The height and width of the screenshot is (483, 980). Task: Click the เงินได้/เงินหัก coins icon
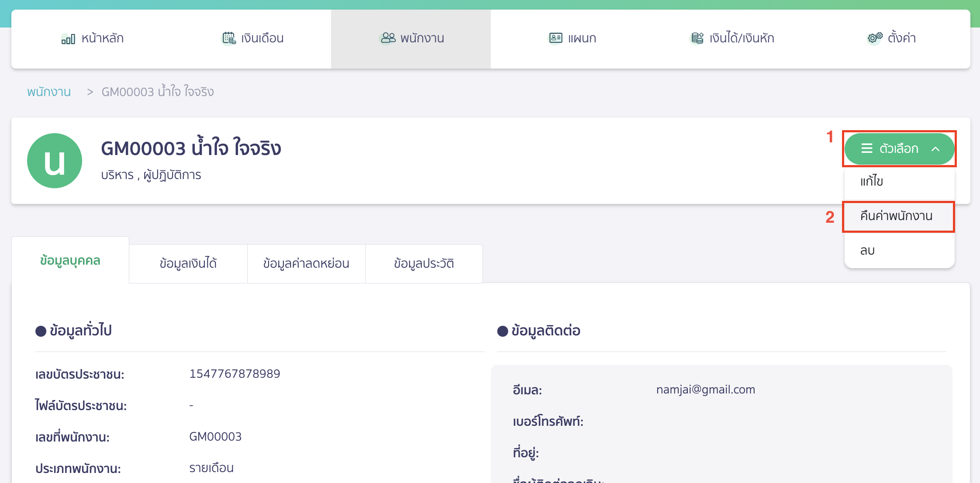697,38
